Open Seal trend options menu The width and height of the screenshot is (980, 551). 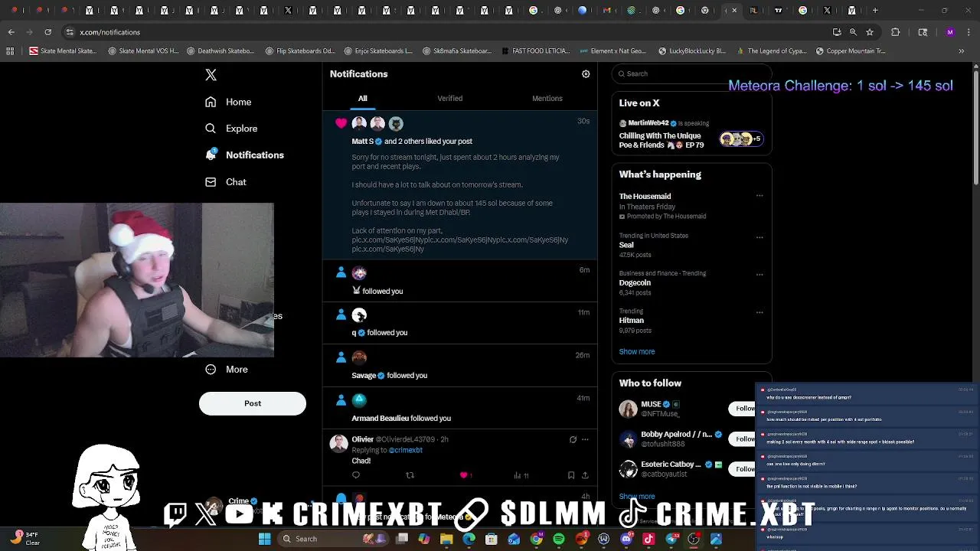pos(759,237)
